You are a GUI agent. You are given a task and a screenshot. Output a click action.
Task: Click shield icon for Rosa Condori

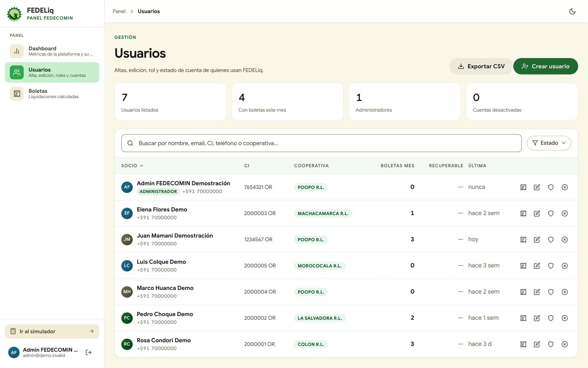551,344
